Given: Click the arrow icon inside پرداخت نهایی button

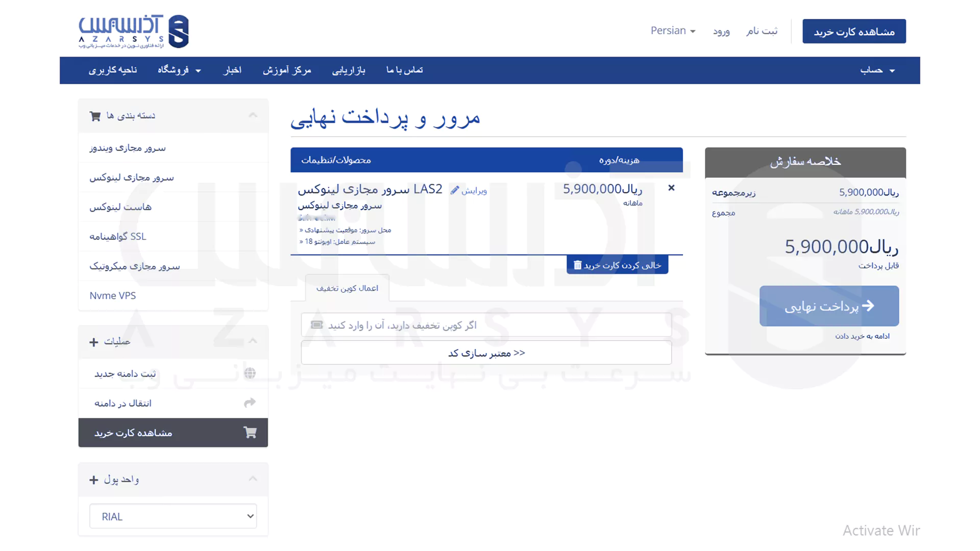Looking at the screenshot, I should (868, 306).
